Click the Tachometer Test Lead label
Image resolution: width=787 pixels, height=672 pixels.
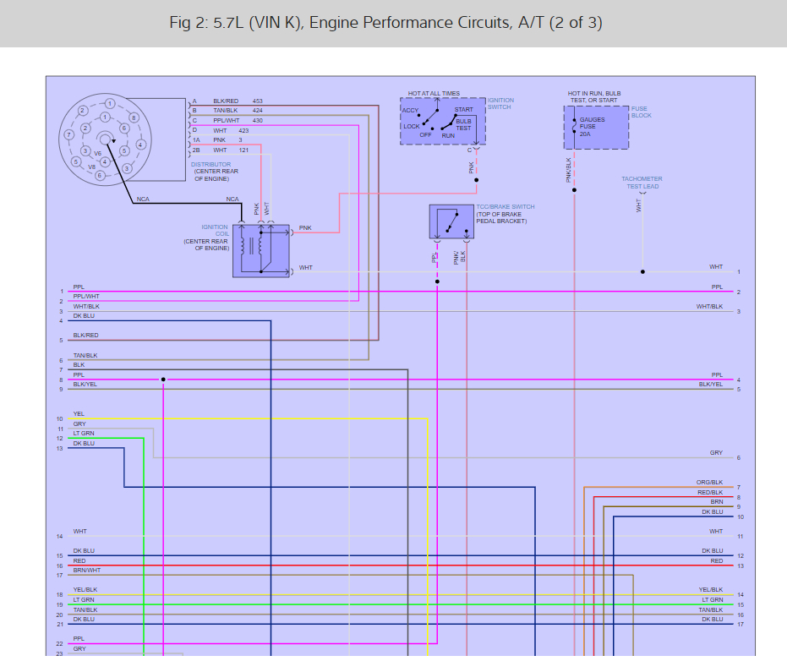point(642,183)
